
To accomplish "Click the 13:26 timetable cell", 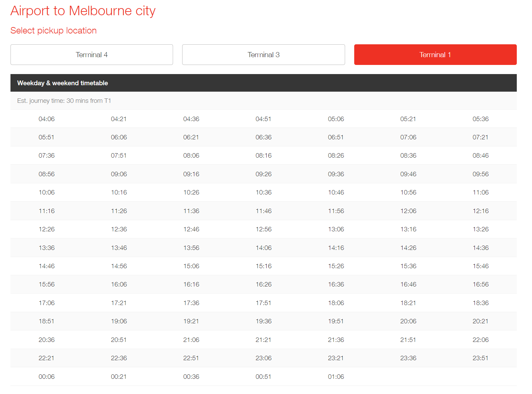I will [481, 229].
